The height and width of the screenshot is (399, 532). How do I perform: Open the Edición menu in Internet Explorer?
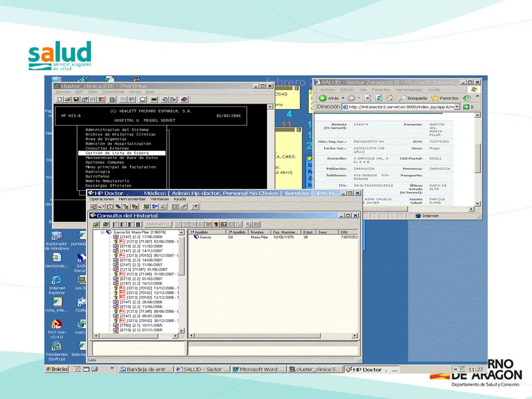[347, 90]
